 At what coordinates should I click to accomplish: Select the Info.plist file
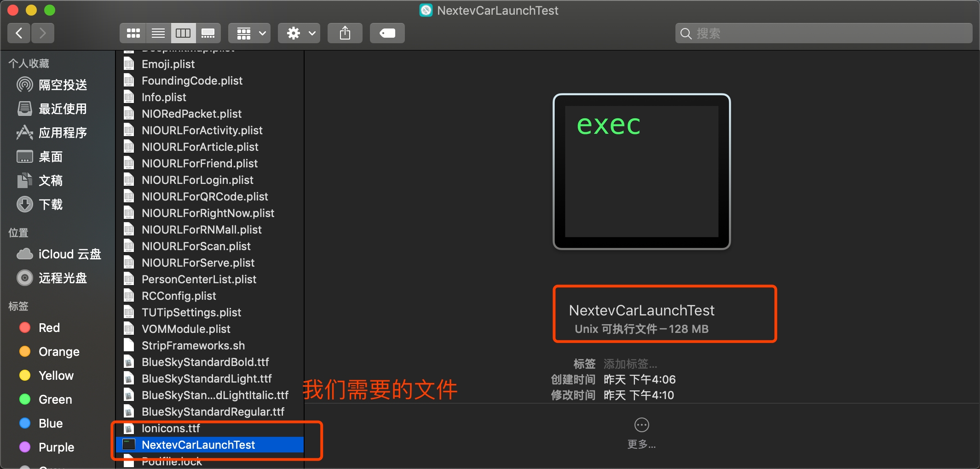[x=164, y=97]
